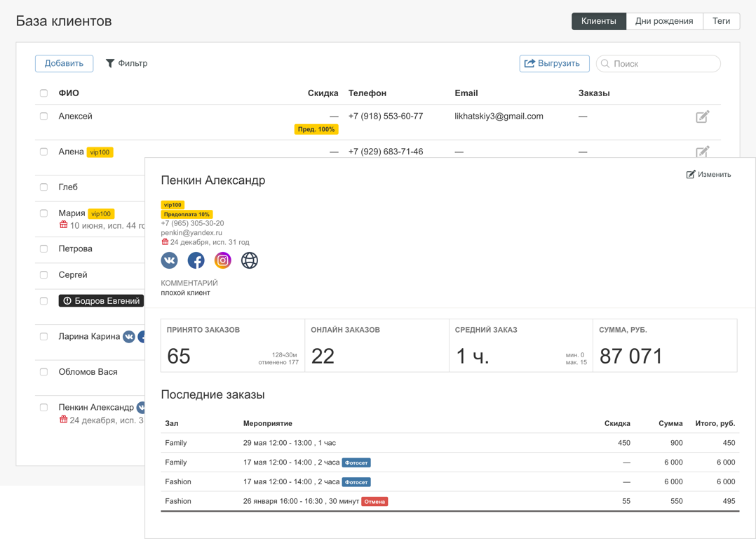
Task: Click the Фильтр funnel icon
Action: (109, 63)
